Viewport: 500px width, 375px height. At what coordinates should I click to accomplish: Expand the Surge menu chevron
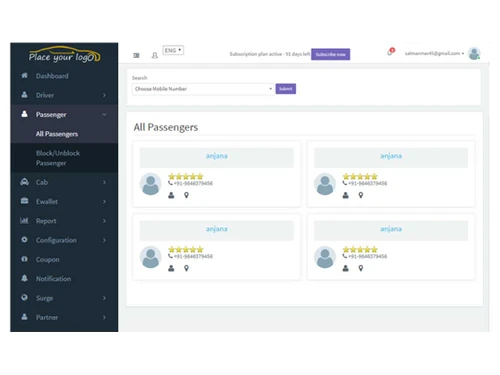[x=104, y=298]
